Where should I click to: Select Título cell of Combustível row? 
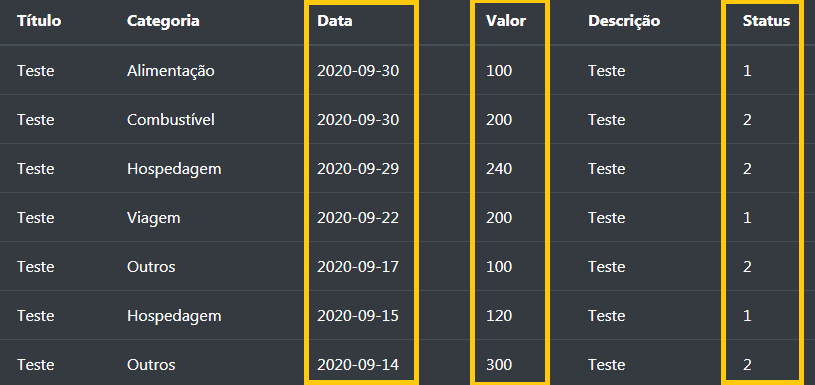[x=35, y=120]
